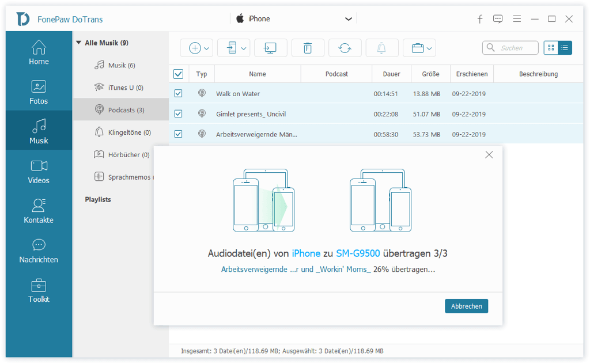The height and width of the screenshot is (364, 590).
Task: Click the FonePaw DoTrans logo
Action: (x=23, y=19)
